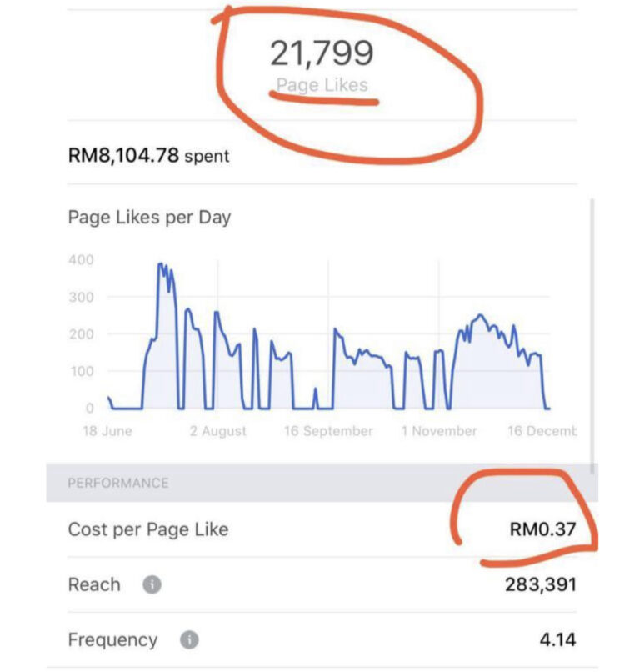Tap the Page Likes per Day heading
The height and width of the screenshot is (672, 640).
(149, 218)
